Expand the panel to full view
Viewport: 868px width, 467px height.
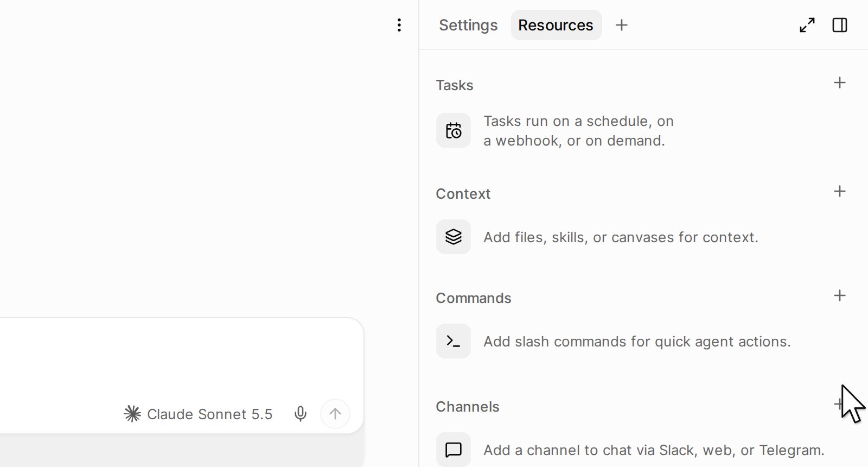pyautogui.click(x=807, y=25)
